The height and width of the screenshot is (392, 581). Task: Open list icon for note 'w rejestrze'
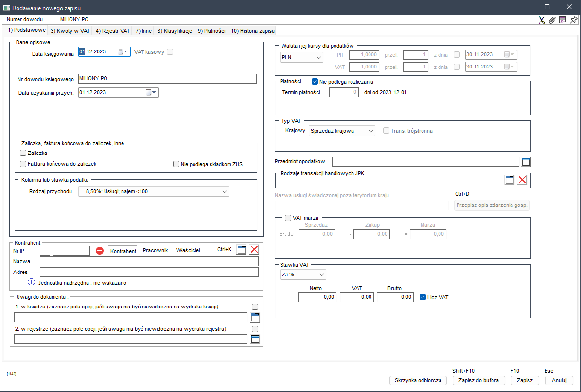point(255,339)
